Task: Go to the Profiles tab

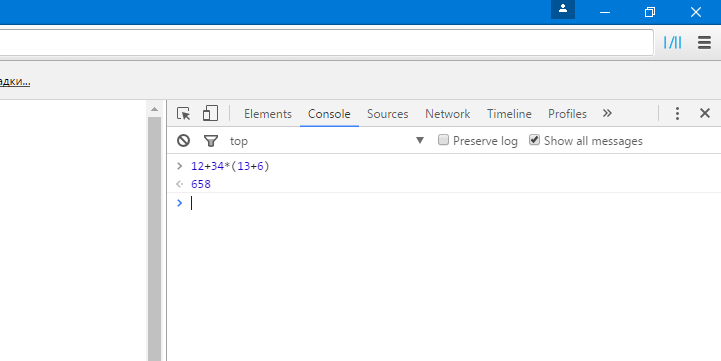Action: pyautogui.click(x=567, y=114)
